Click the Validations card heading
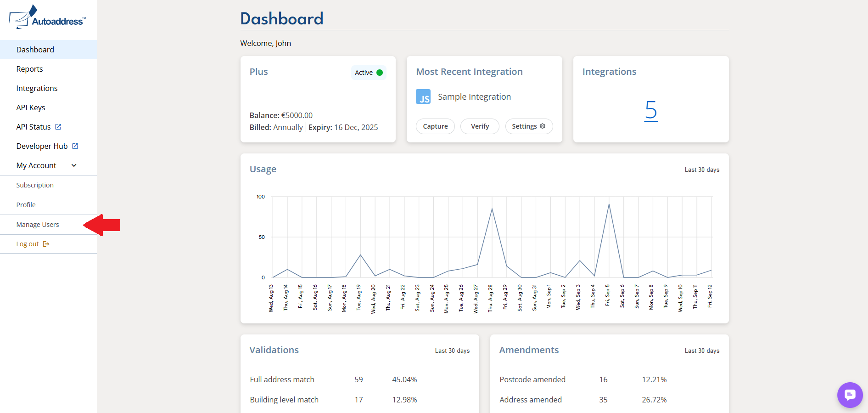 click(274, 350)
